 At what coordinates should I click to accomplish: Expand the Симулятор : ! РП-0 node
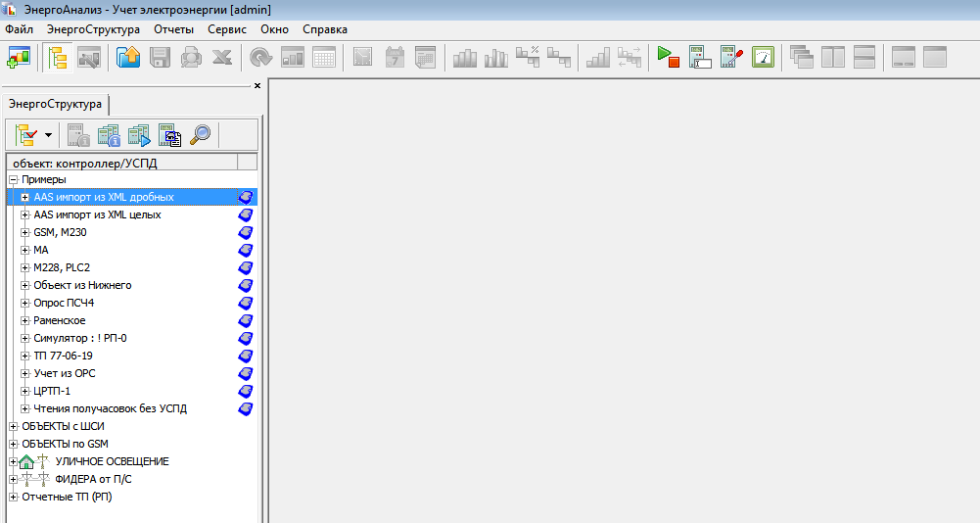tap(25, 339)
